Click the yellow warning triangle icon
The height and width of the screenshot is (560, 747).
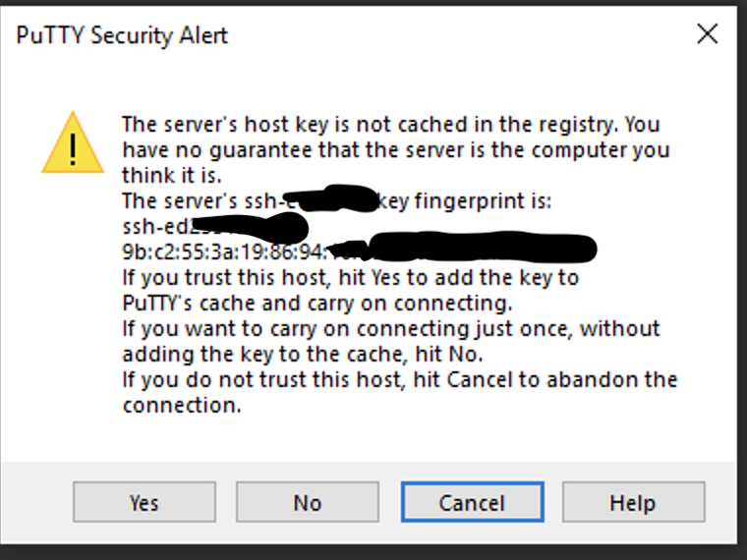click(73, 143)
